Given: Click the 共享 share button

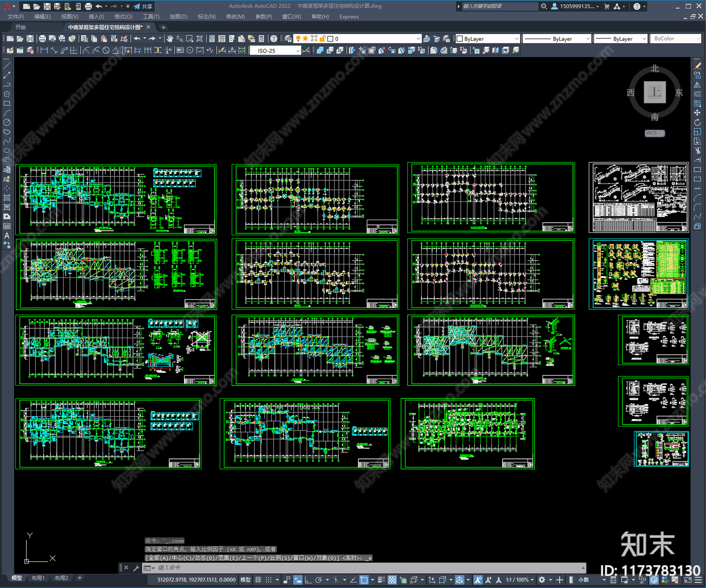Looking at the screenshot, I should [x=143, y=6].
